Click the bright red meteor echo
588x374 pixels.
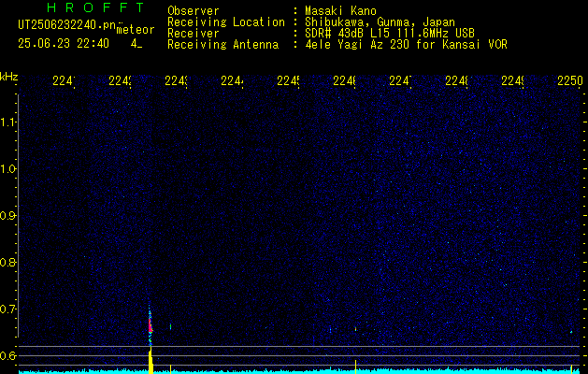click(151, 324)
